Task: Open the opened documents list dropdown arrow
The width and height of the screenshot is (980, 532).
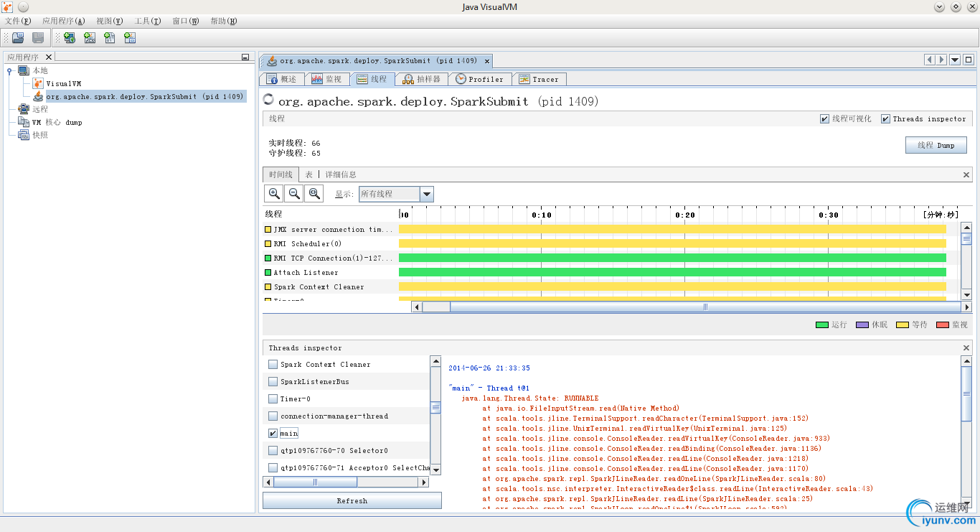Action: pyautogui.click(x=955, y=60)
